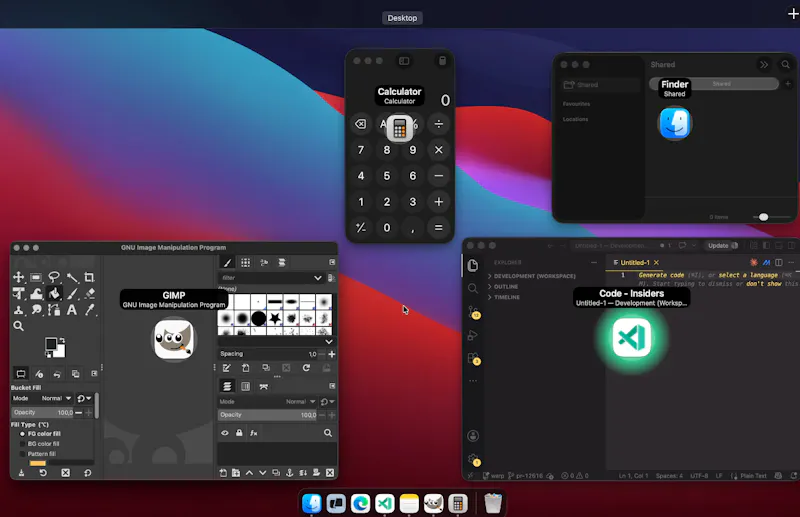This screenshot has width=800, height=517.
Task: Select the Fuzzy Select wand tool in GIMP
Action: pyautogui.click(x=72, y=277)
